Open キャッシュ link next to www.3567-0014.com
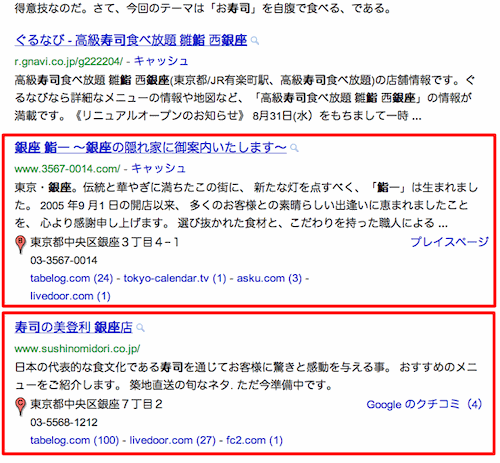Screen dimensions: 500x463 click(x=158, y=169)
